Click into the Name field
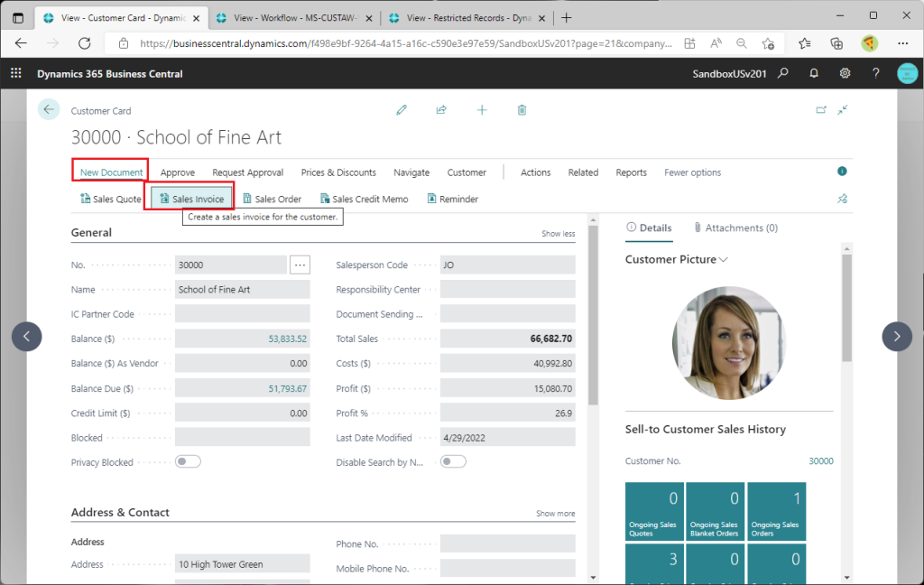 pos(242,290)
